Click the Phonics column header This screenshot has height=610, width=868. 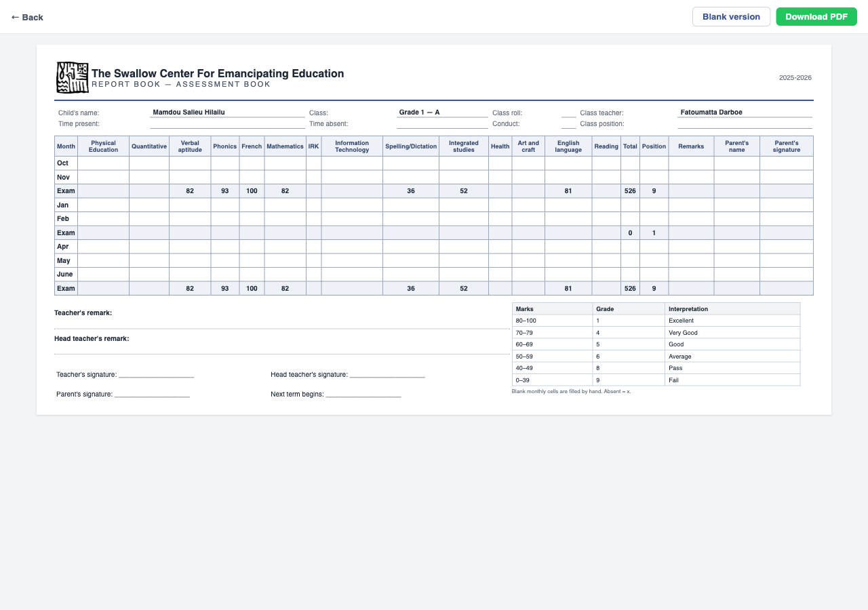(x=225, y=146)
